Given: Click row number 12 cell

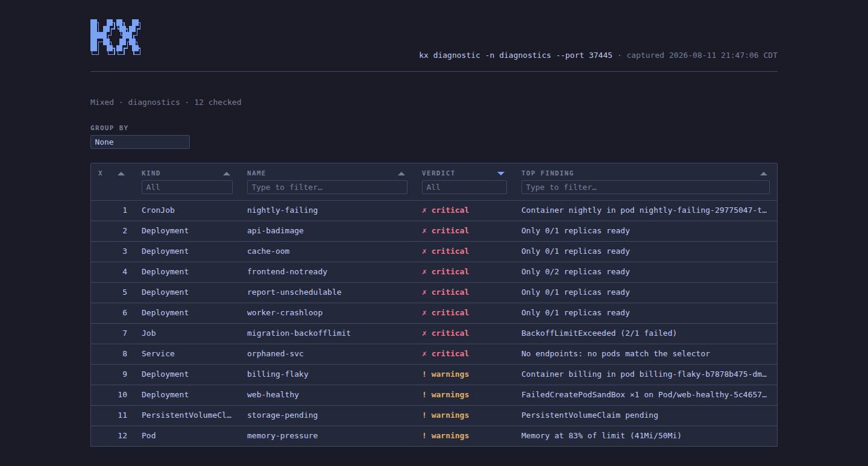Looking at the screenshot, I should tap(123, 436).
